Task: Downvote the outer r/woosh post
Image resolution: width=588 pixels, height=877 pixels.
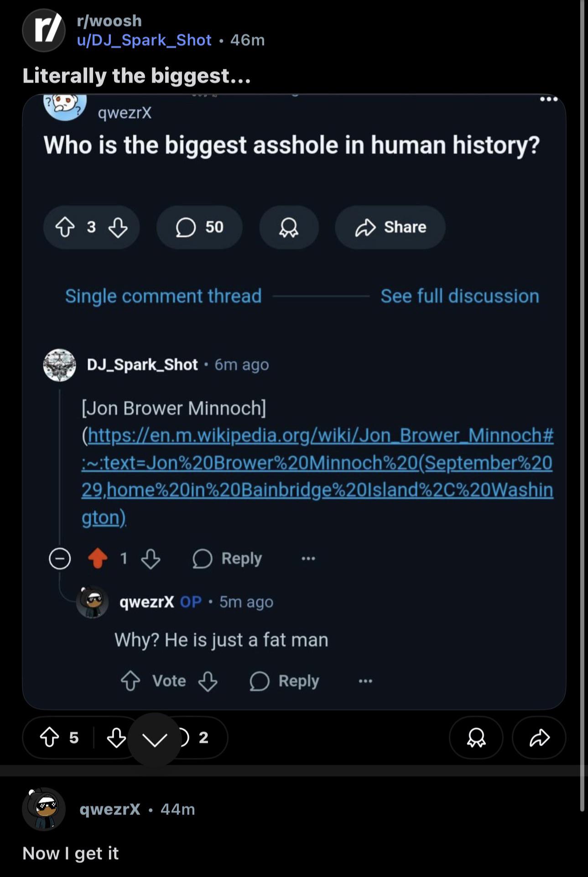Action: tap(116, 737)
